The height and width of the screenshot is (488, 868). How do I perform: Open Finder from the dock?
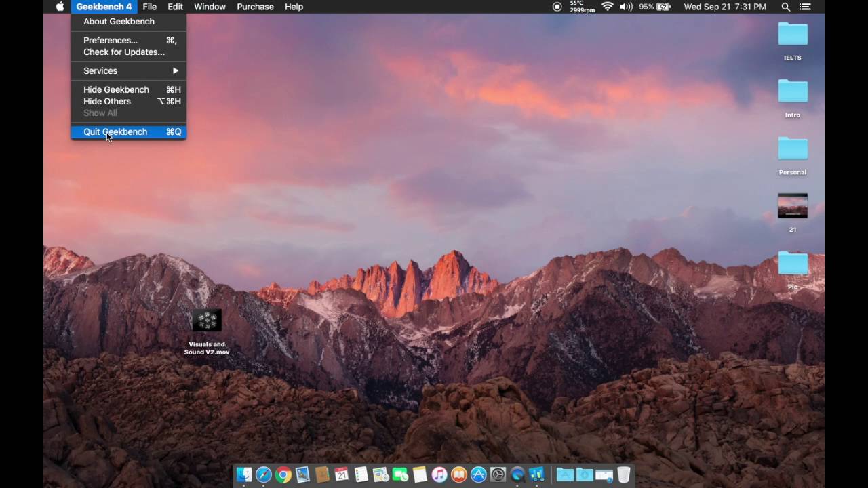click(243, 475)
